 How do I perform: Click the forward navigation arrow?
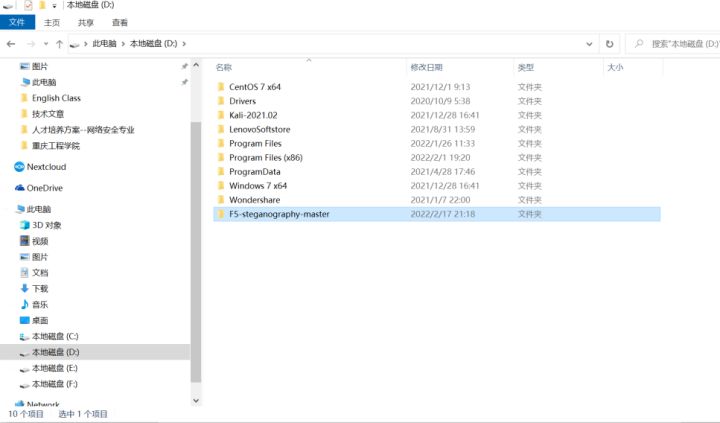31,44
